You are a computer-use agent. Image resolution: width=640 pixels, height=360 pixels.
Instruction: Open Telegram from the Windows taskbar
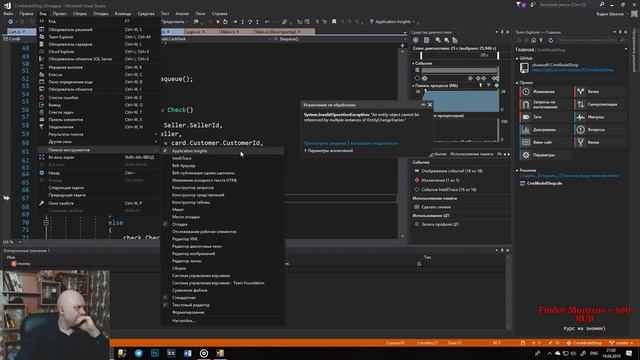click(x=139, y=353)
